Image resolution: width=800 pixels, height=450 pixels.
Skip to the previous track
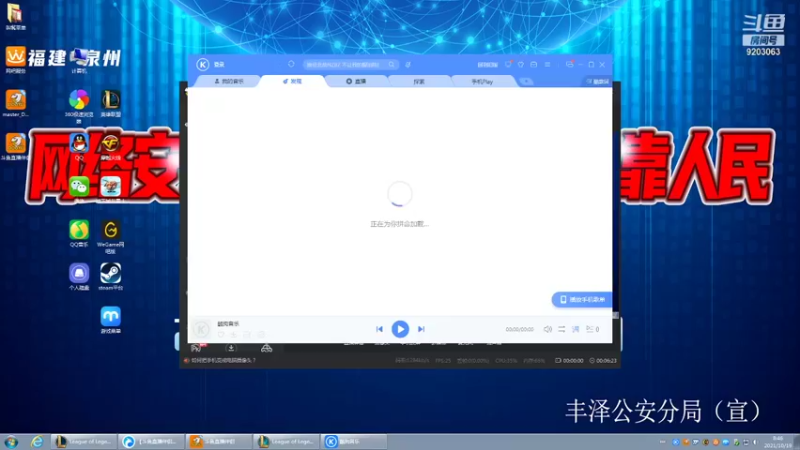coord(379,329)
